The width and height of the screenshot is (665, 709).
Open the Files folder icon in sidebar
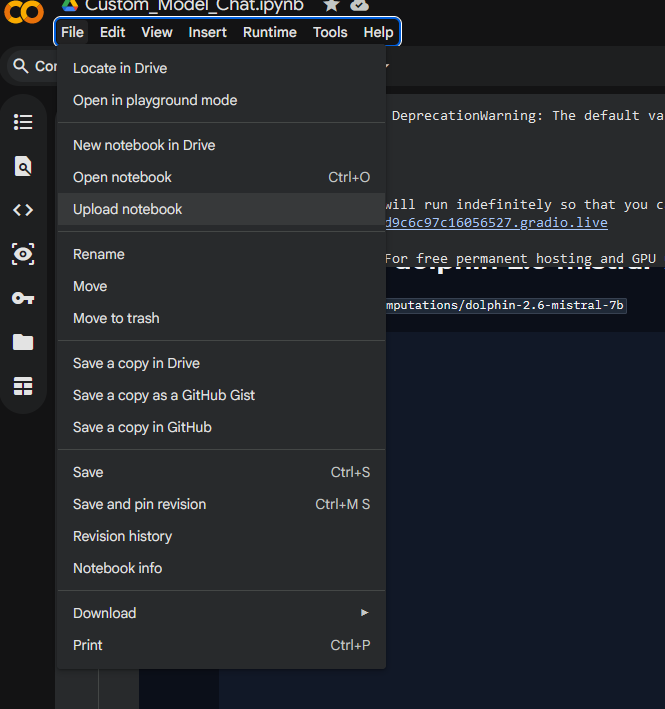pyautogui.click(x=23, y=342)
